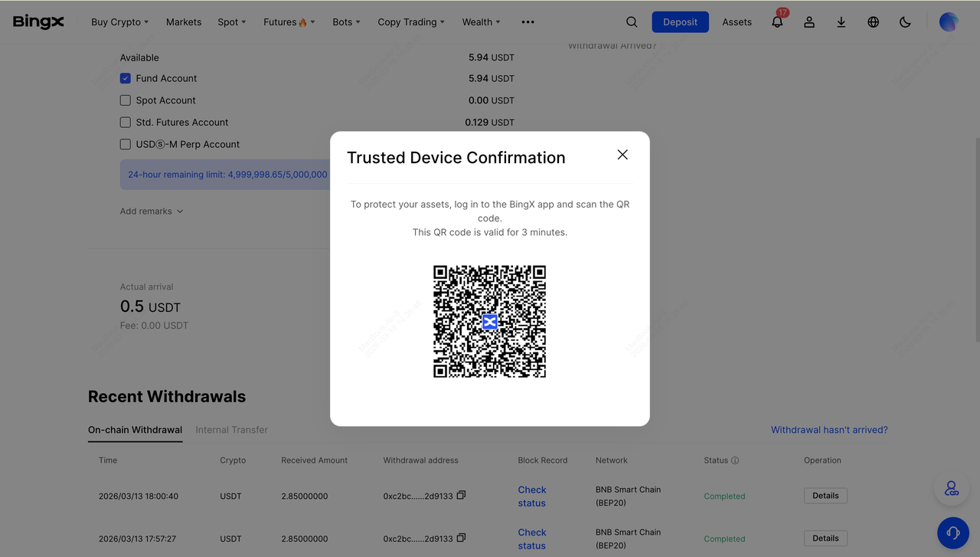Open the Markets menu item

point(184,22)
